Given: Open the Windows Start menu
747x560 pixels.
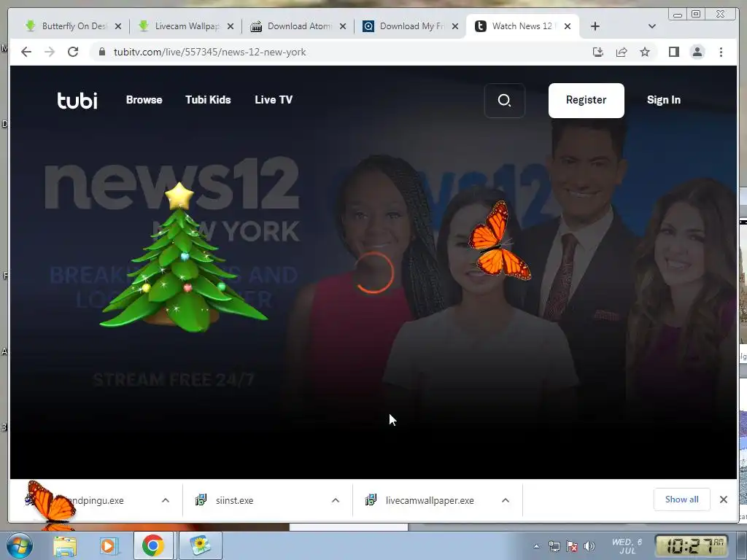Looking at the screenshot, I should 18,546.
